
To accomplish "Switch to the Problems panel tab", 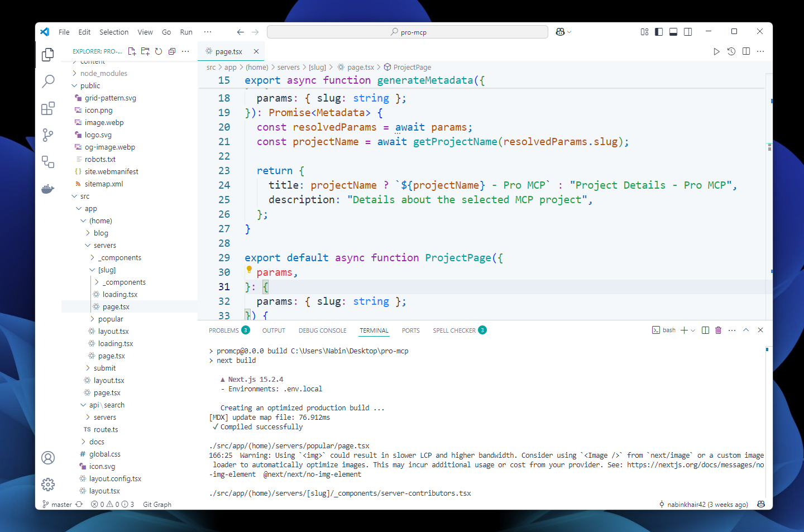I will point(224,330).
